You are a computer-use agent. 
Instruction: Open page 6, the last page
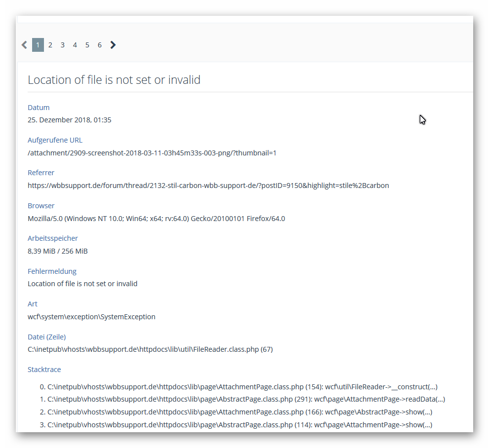[x=100, y=45]
